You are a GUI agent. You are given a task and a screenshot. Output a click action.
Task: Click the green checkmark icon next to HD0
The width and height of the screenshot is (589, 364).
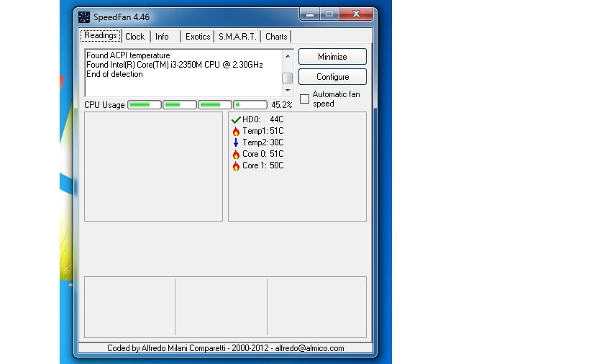click(236, 120)
